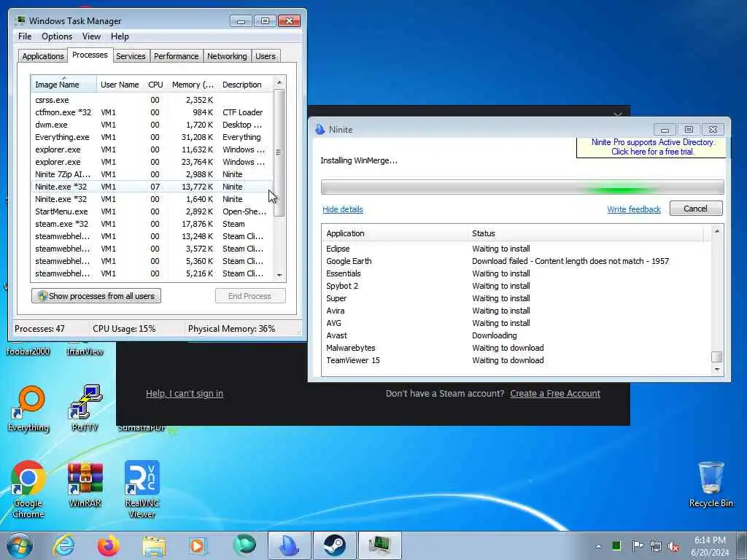
Task: Open the Recycle Bin
Action: point(711,484)
